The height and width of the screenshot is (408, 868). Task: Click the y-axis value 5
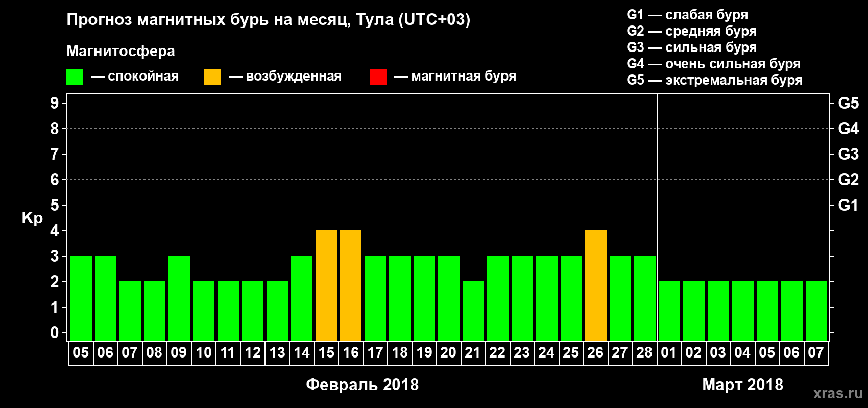pyautogui.click(x=55, y=205)
